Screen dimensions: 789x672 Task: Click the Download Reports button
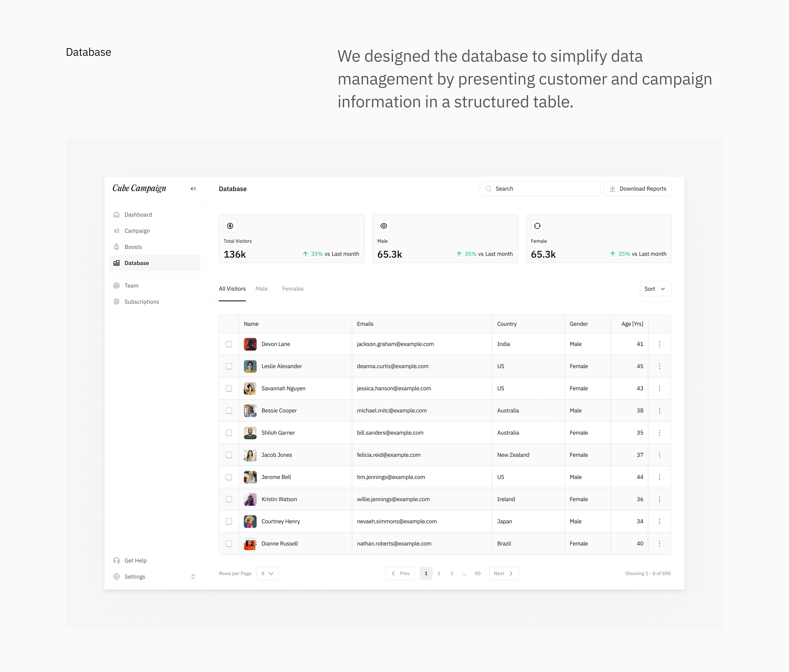(637, 189)
